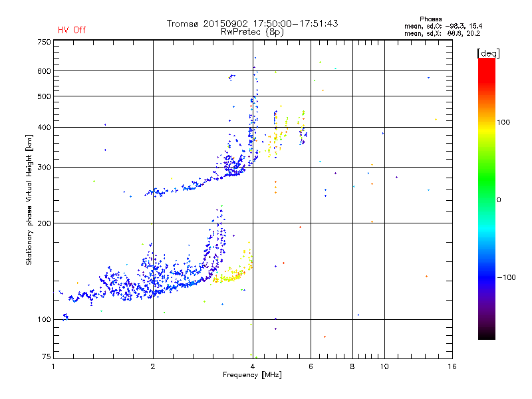
Task: Click the y-axis tick label '300'
Action: 44,167
